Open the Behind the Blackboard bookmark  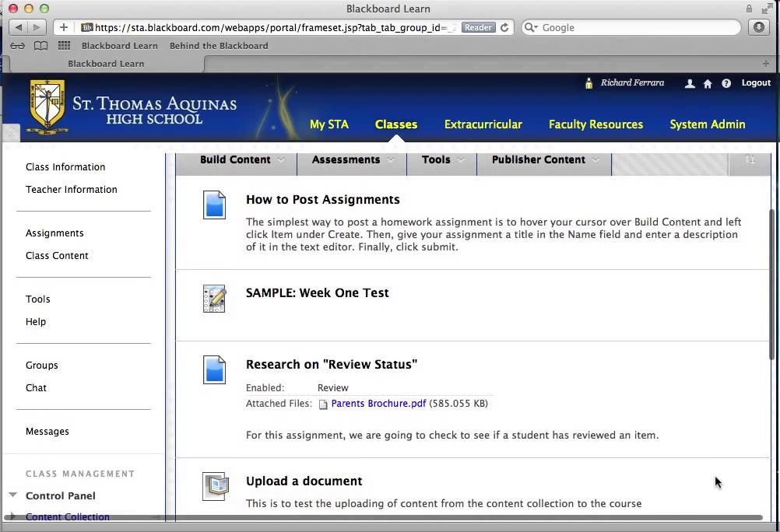click(x=219, y=46)
